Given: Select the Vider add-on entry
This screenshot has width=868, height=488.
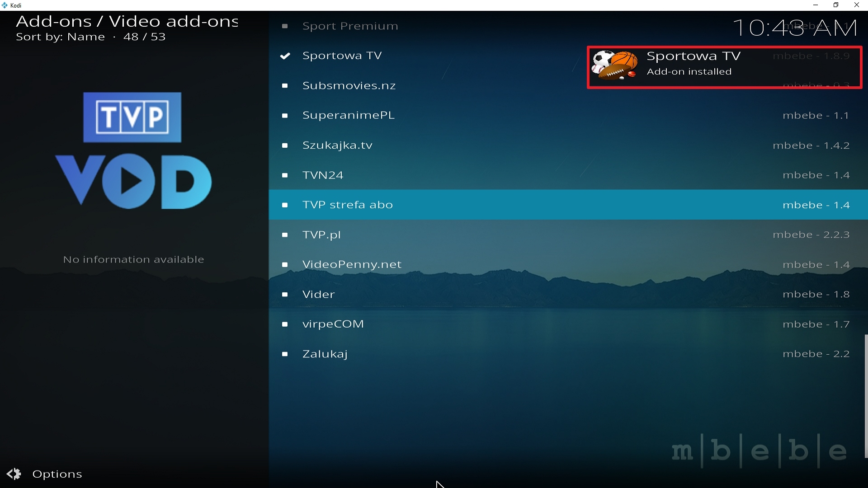Looking at the screenshot, I should [x=568, y=294].
